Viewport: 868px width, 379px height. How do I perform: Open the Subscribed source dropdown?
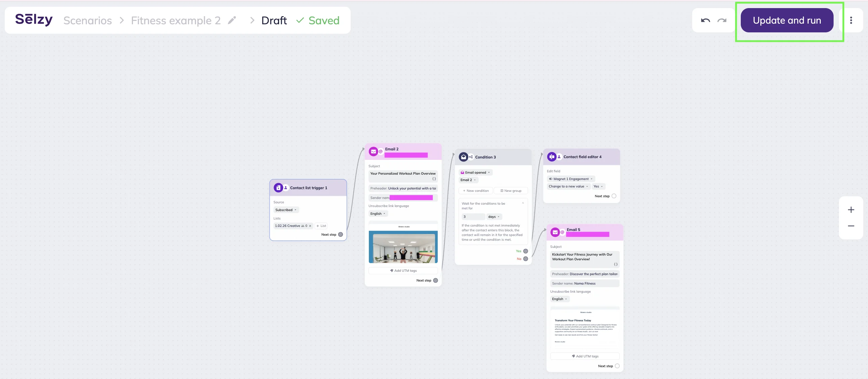coord(286,210)
